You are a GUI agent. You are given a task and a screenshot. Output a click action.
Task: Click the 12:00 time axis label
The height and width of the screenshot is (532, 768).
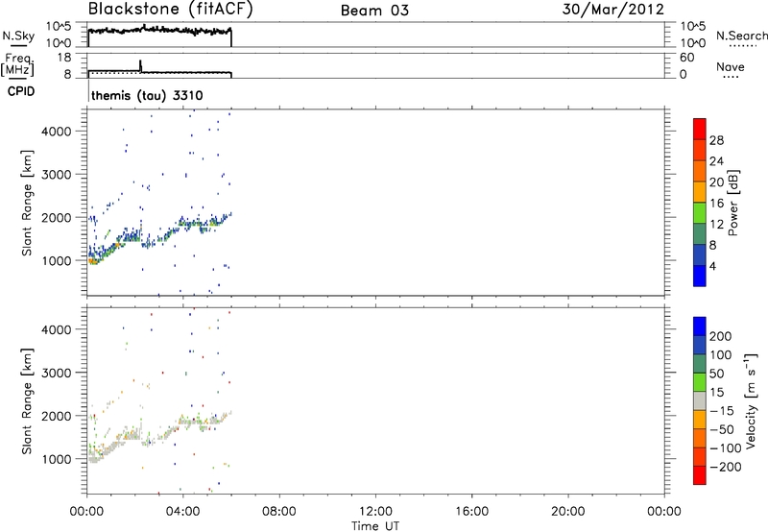tap(375, 512)
